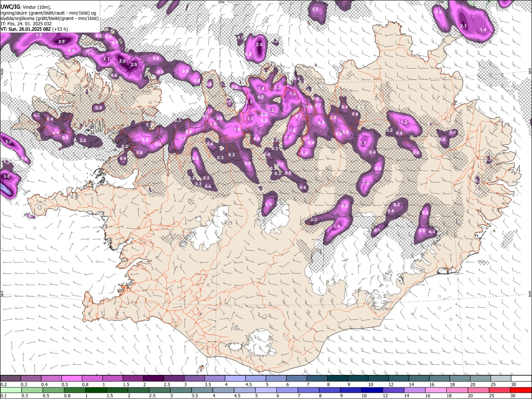Click the '20W' longitude label
Screen dimensions: 532x399
tap(221, 2)
